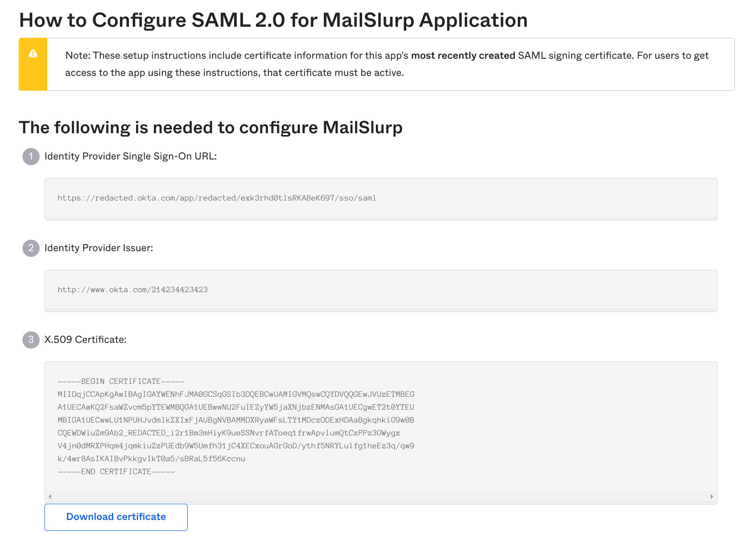
Task: Click the "X.509 Certificate:" label
Action: pyautogui.click(x=85, y=339)
